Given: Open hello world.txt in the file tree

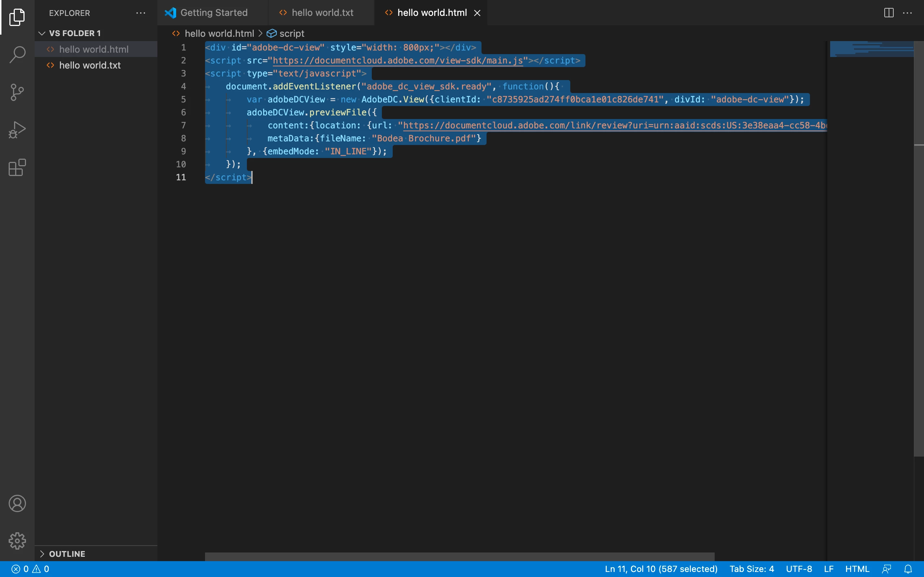Looking at the screenshot, I should pyautogui.click(x=90, y=65).
